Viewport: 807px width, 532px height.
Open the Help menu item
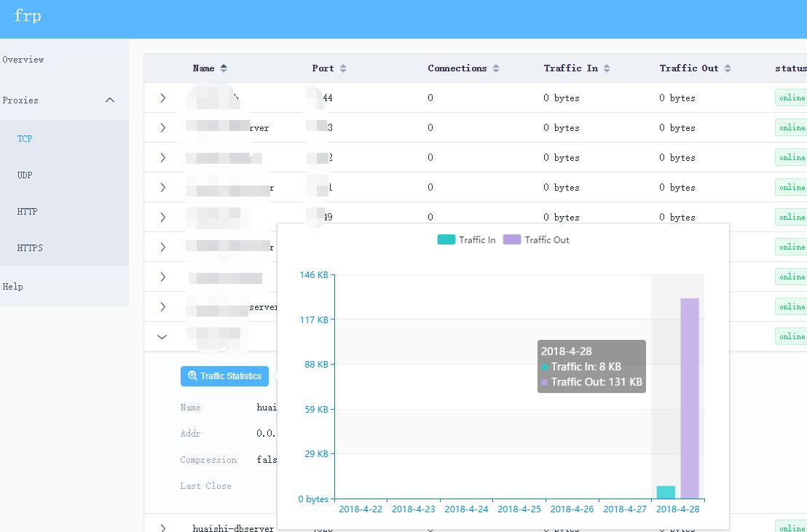tap(13, 287)
